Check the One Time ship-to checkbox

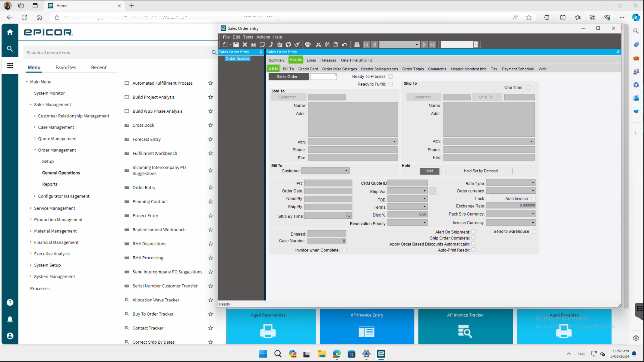click(528, 87)
